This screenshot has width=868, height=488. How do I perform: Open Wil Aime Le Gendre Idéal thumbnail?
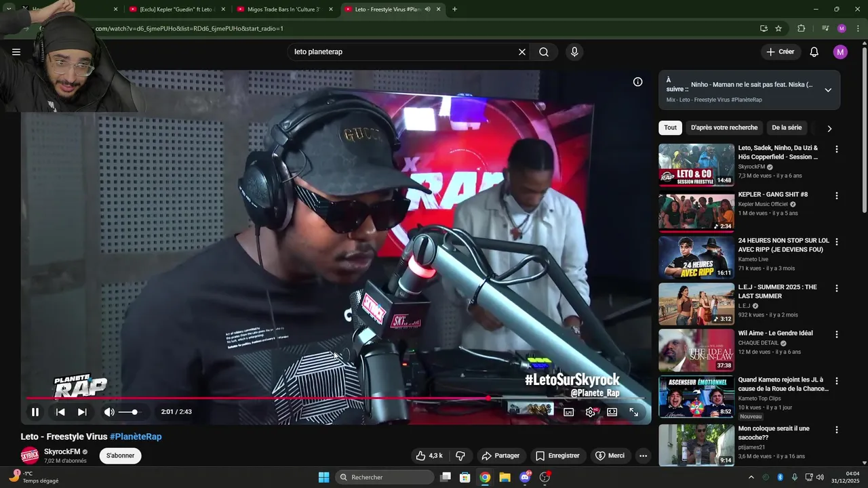tap(696, 350)
